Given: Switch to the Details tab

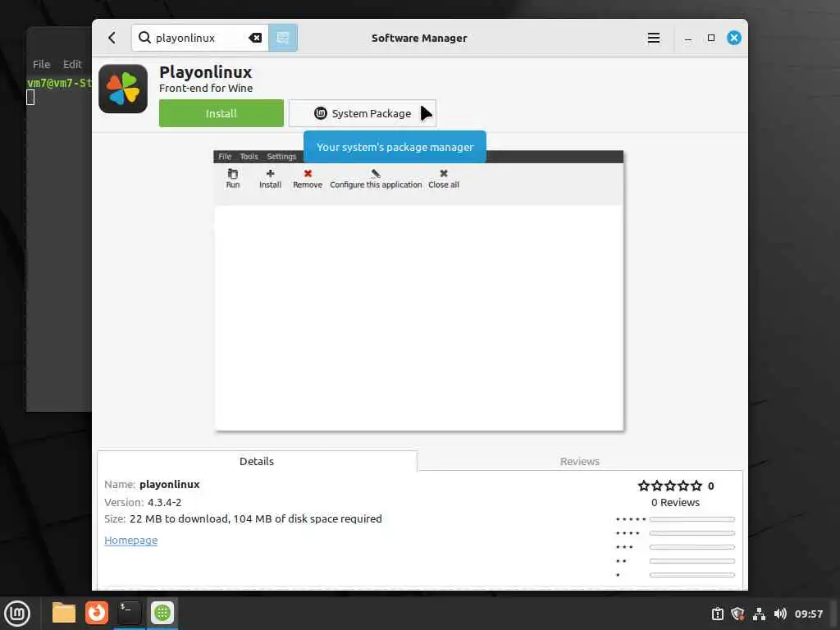Looking at the screenshot, I should (x=257, y=461).
